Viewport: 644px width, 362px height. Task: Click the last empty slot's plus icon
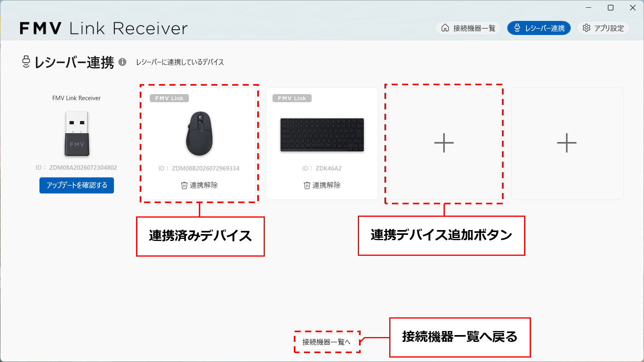(x=567, y=143)
